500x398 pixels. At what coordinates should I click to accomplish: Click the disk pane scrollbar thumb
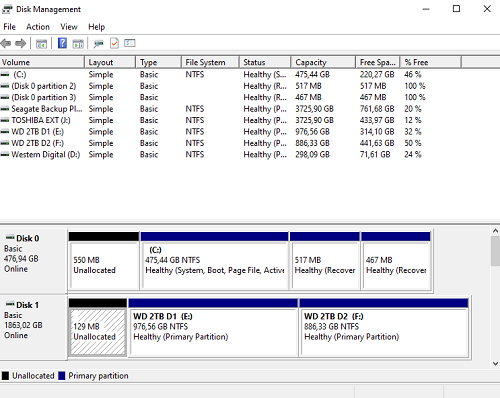495,251
